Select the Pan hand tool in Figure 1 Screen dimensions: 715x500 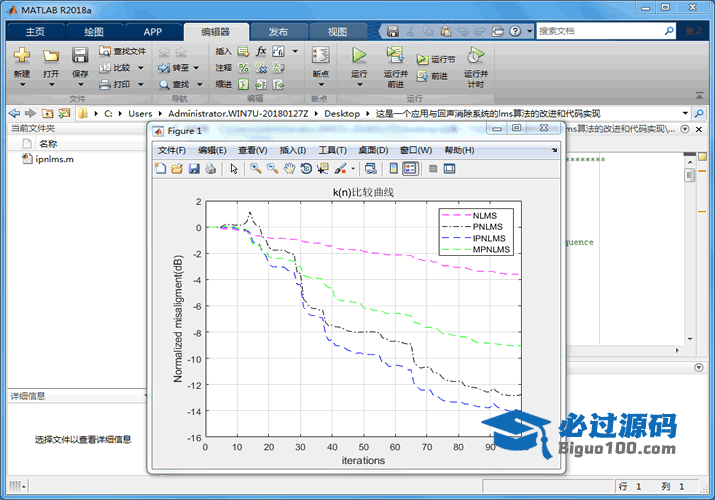[289, 169]
